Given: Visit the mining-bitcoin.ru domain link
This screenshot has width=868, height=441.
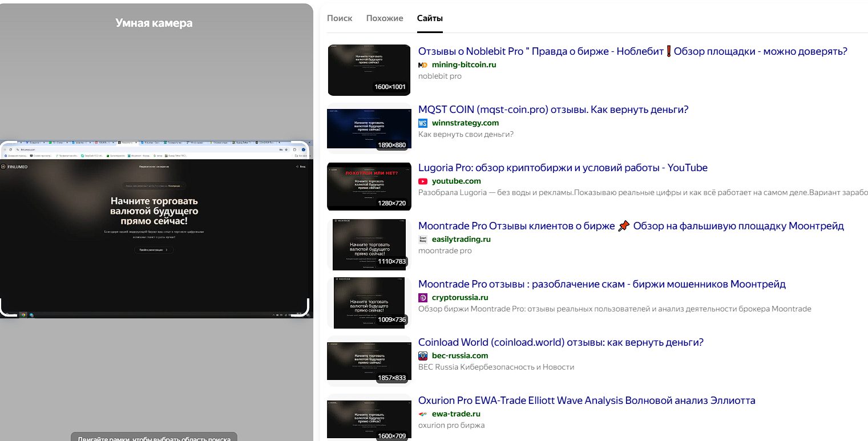Looking at the screenshot, I should pyautogui.click(x=464, y=65).
